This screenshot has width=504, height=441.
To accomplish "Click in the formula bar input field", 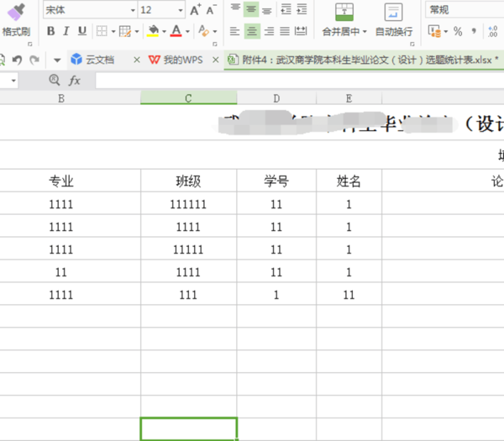I will tap(300, 81).
